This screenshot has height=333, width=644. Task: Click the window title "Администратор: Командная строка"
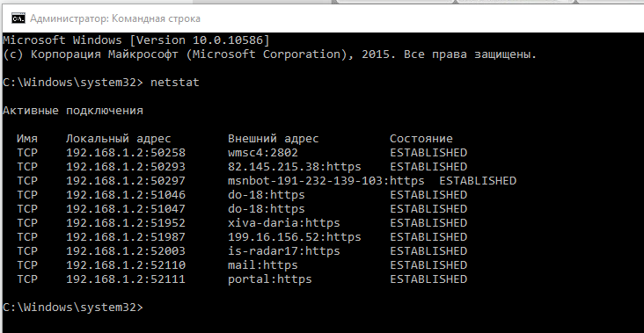click(x=115, y=18)
